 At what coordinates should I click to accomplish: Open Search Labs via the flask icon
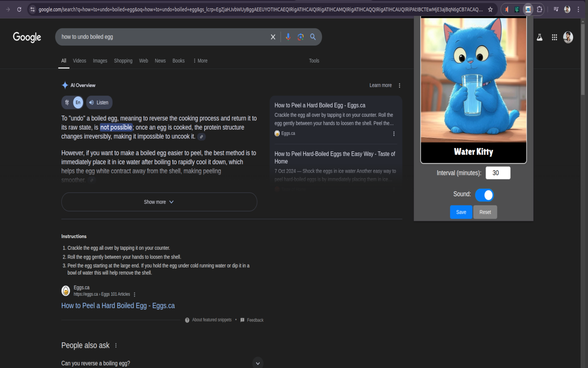coord(539,37)
